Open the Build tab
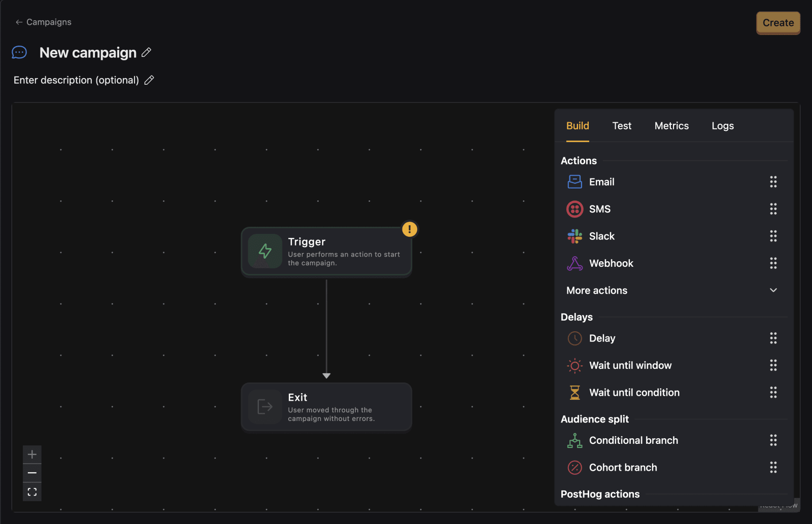 coord(578,126)
